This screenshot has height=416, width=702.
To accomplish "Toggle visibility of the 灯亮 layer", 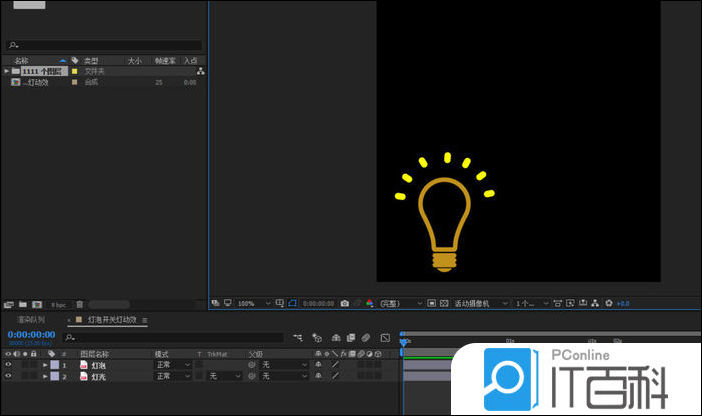I will click(9, 377).
